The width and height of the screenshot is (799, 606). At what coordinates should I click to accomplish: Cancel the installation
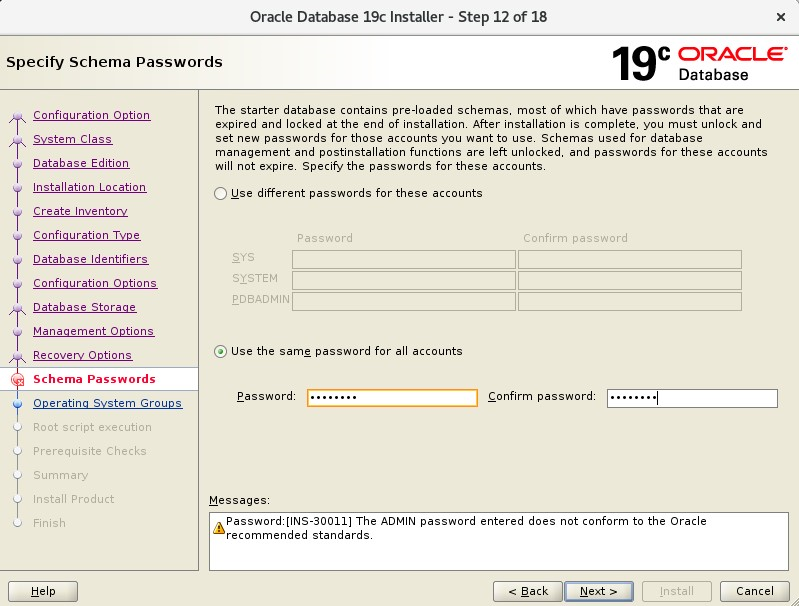click(x=755, y=591)
